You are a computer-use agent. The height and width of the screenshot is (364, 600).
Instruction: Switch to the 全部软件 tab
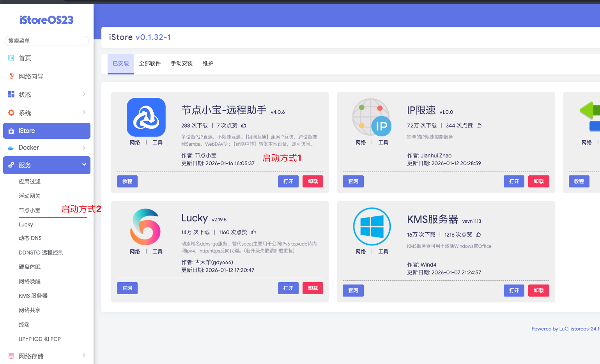click(x=150, y=64)
